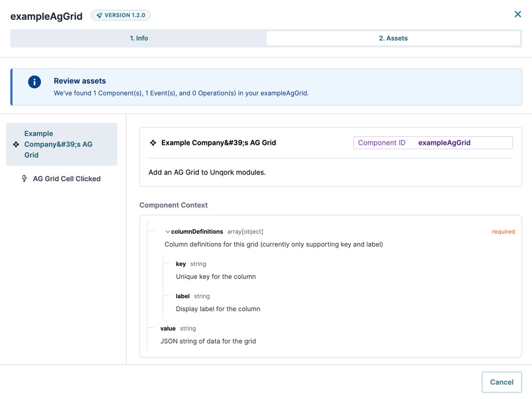Click the array[object] type label
The height and width of the screenshot is (399, 532).
point(245,232)
